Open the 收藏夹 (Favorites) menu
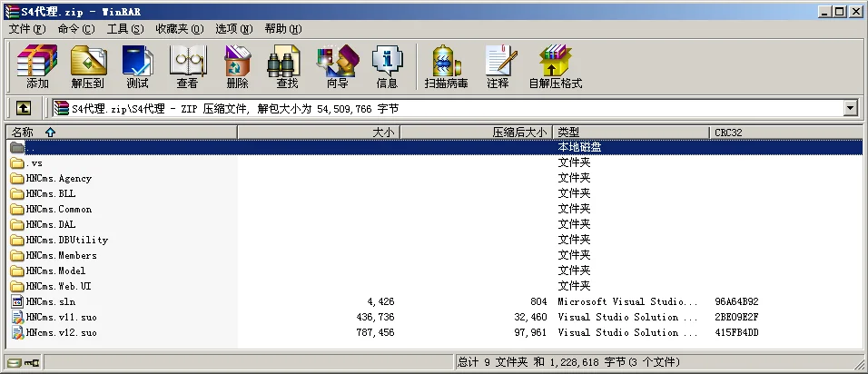Screen dimensions: 868x374 (178, 29)
